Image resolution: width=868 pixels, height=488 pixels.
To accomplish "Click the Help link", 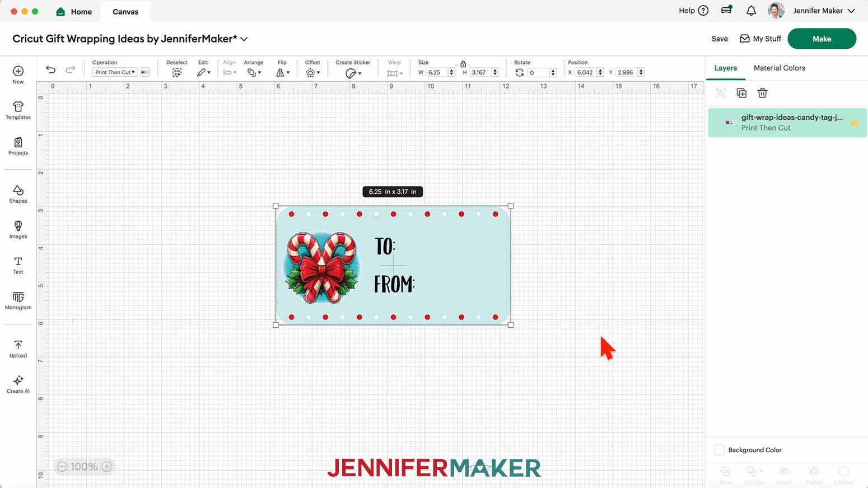I will [x=687, y=11].
